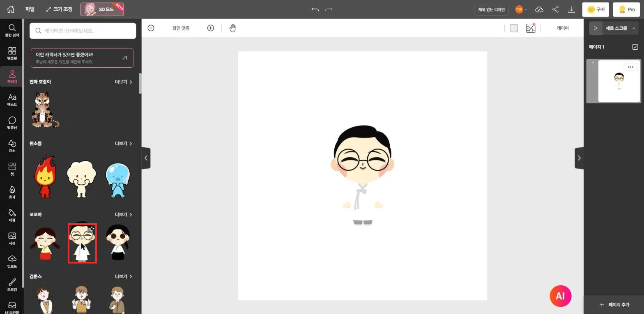
Task: Play the scroll preview button
Action: pyautogui.click(x=596, y=28)
